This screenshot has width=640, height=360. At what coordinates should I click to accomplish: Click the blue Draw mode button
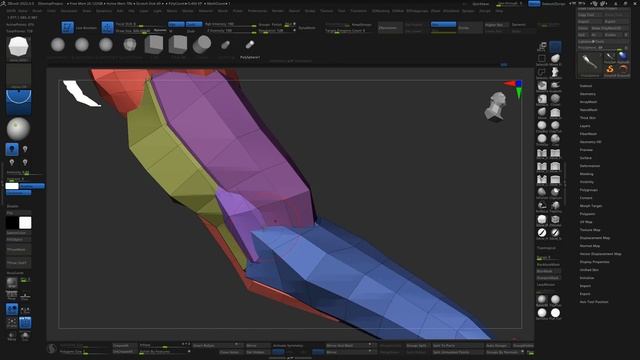tap(107, 27)
